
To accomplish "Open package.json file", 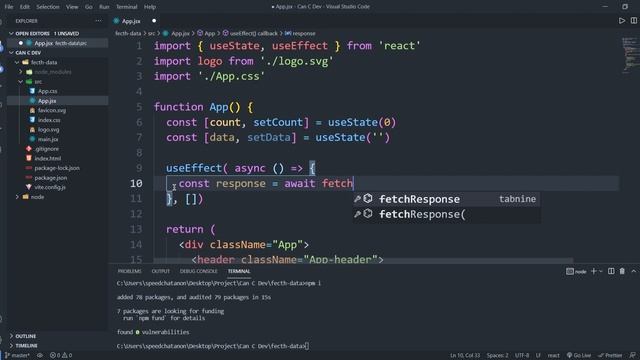I will (x=51, y=178).
